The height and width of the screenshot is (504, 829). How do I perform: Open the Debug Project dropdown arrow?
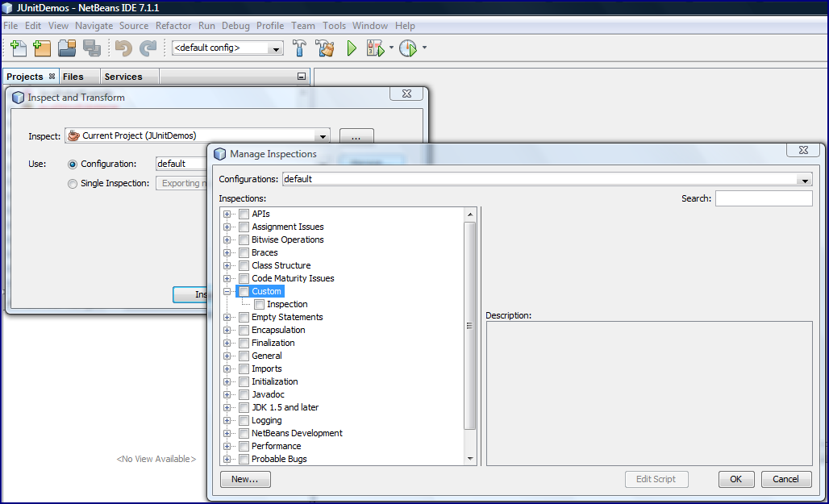click(x=391, y=48)
